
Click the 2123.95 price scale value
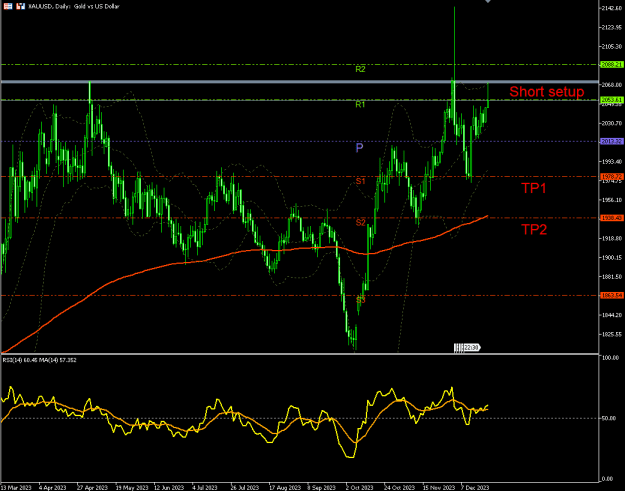613,27
